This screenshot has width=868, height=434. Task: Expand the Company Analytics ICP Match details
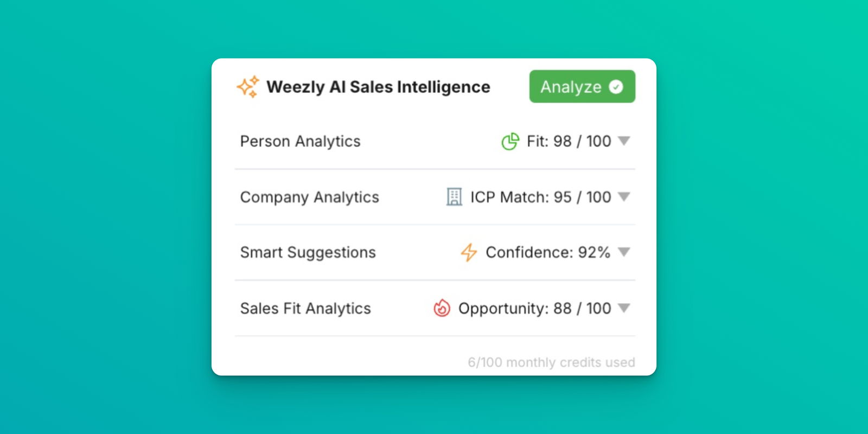pos(624,197)
